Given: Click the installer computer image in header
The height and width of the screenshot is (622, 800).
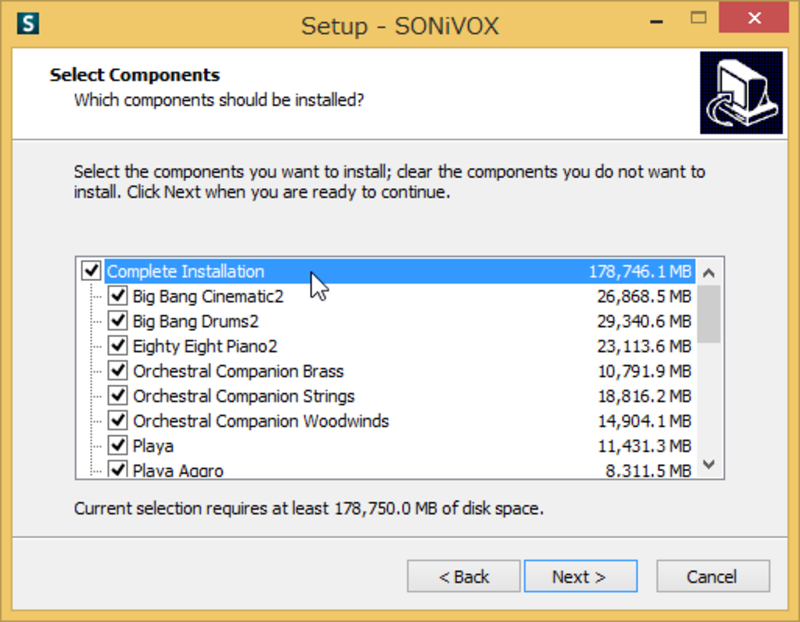Looking at the screenshot, I should (x=741, y=92).
